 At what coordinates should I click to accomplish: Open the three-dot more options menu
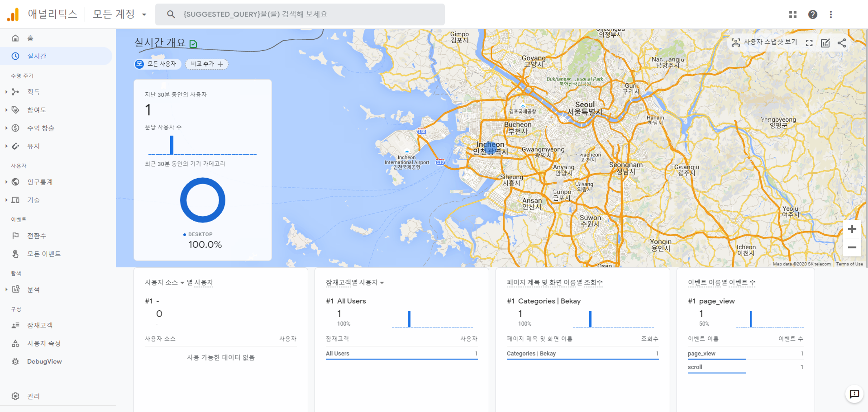[831, 14]
